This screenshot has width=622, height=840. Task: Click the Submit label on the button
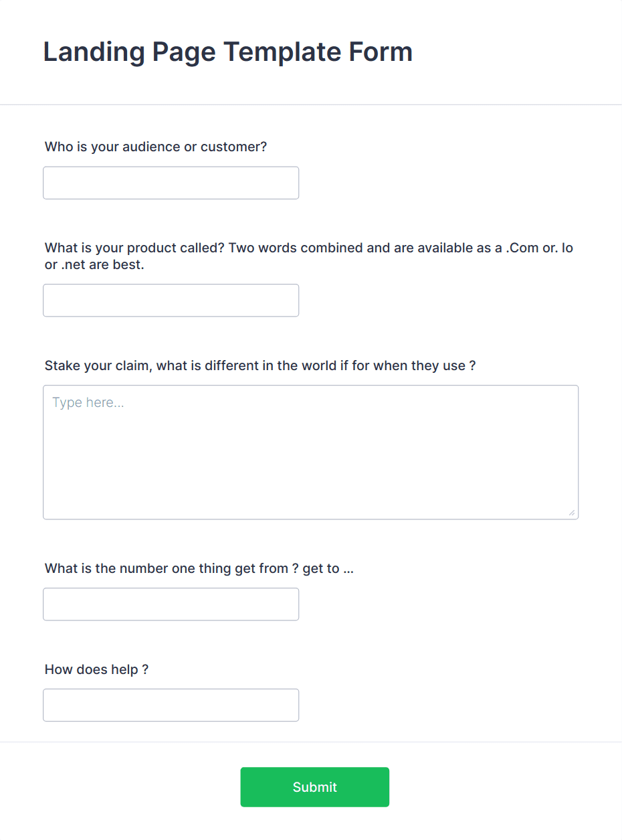click(314, 787)
